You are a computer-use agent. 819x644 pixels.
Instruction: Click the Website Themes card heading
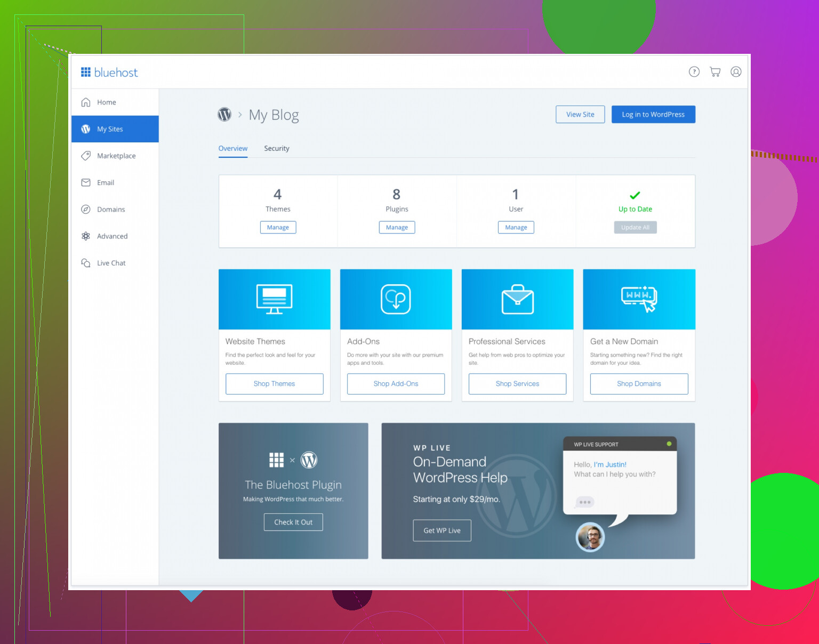point(255,341)
